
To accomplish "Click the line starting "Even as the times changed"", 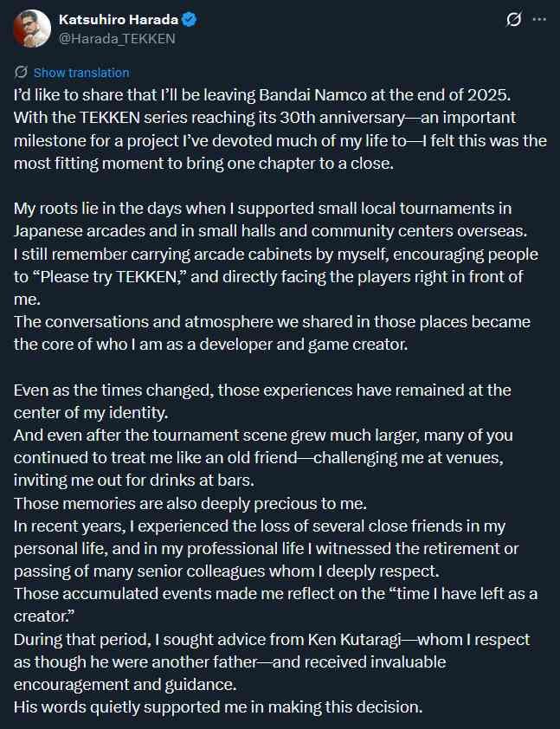I will 262,390.
